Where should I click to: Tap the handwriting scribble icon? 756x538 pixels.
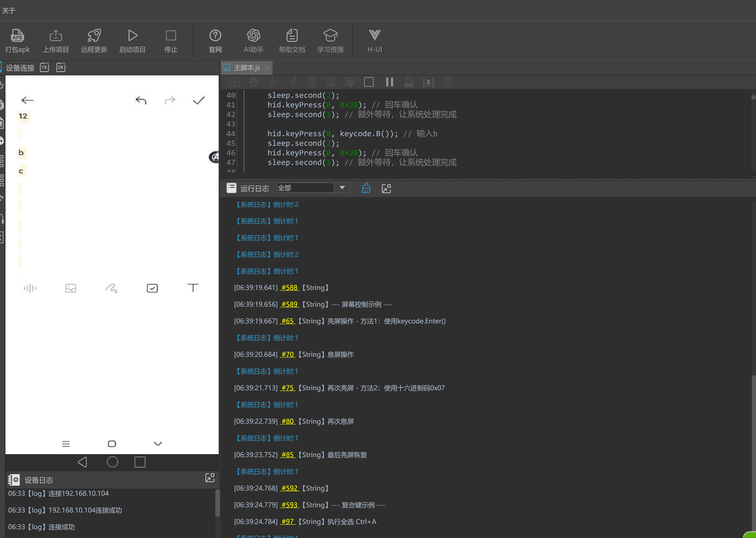pos(111,288)
